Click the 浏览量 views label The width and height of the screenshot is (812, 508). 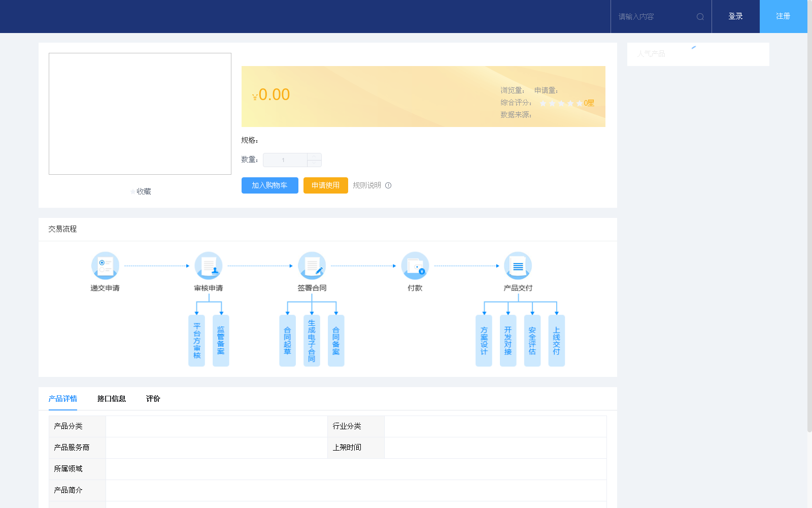(x=513, y=90)
